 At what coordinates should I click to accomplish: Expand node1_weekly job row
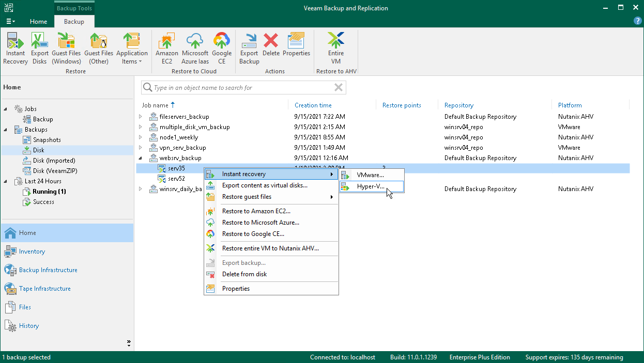(140, 137)
